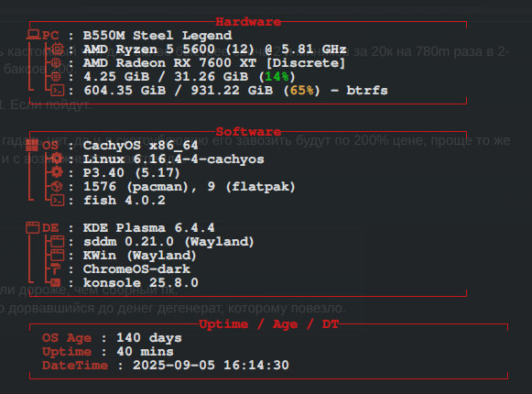Screen dimensions: 532x394
Task: Click the yellow 65% disk usage text
Action: point(301,91)
